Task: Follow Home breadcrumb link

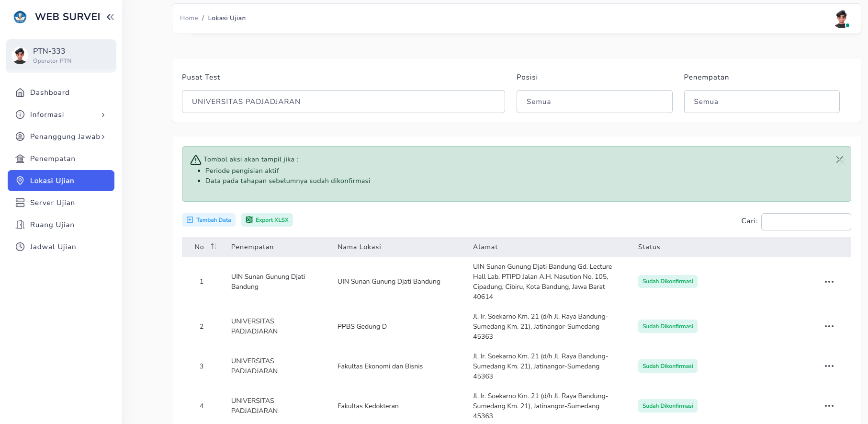Action: pyautogui.click(x=189, y=18)
